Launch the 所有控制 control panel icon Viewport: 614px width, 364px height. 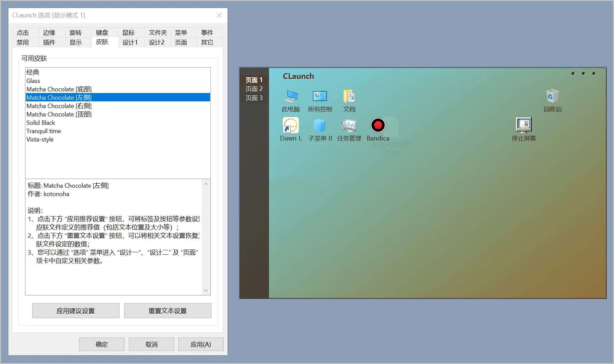click(x=320, y=96)
